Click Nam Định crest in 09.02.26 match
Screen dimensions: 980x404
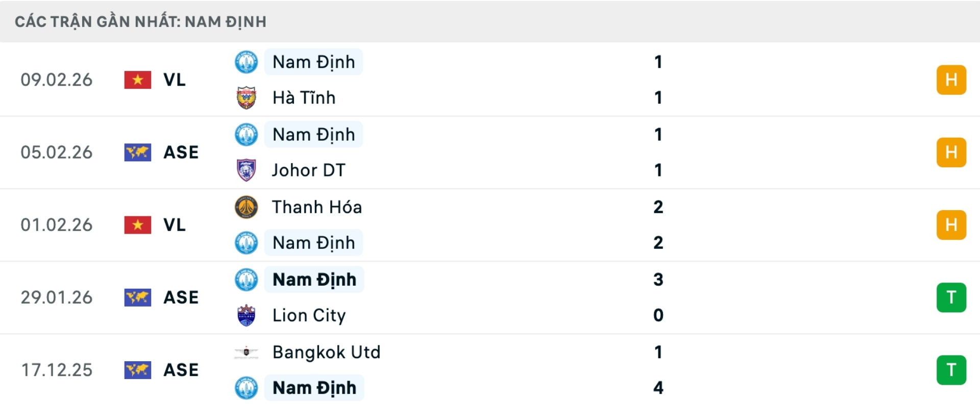point(246,62)
